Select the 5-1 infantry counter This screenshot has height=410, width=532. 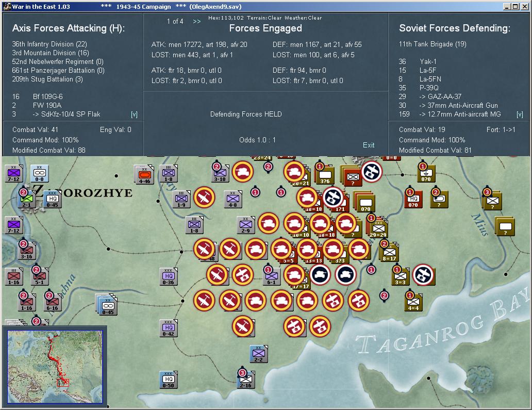tap(39, 276)
